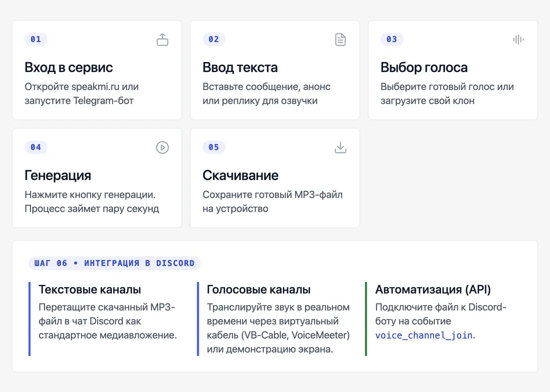Click the play icon in the Генерация card
The height and width of the screenshot is (392, 550).
pyautogui.click(x=162, y=147)
